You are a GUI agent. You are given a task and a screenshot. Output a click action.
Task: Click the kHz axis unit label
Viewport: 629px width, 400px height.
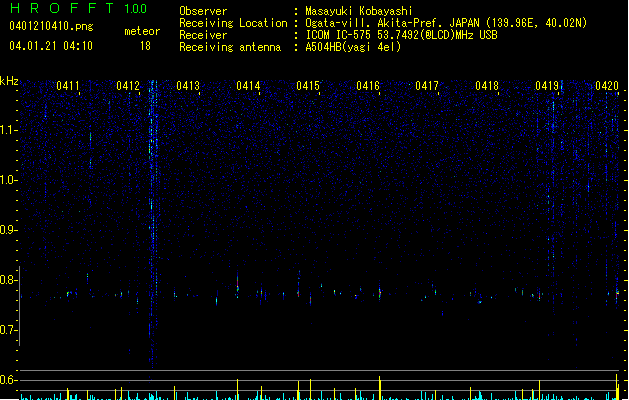[x=9, y=81]
